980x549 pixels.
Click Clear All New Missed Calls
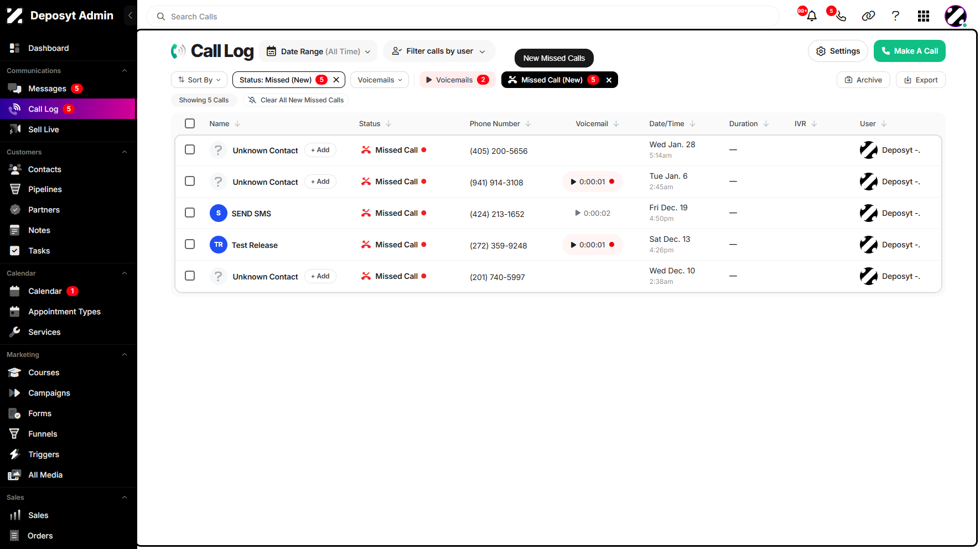(295, 100)
